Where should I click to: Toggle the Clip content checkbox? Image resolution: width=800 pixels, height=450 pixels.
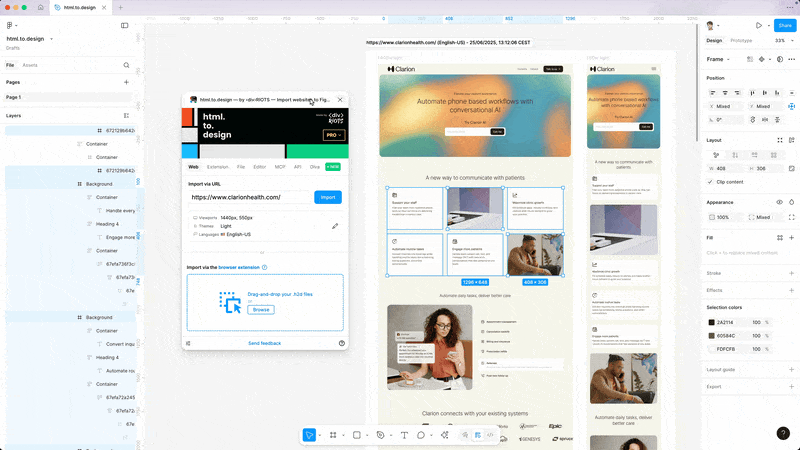click(x=710, y=182)
